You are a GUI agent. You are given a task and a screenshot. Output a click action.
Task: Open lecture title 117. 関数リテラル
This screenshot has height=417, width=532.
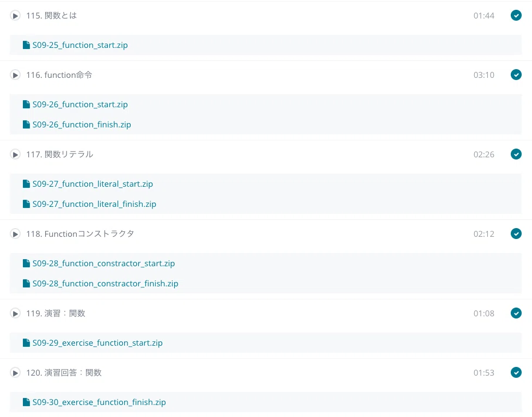tap(60, 155)
